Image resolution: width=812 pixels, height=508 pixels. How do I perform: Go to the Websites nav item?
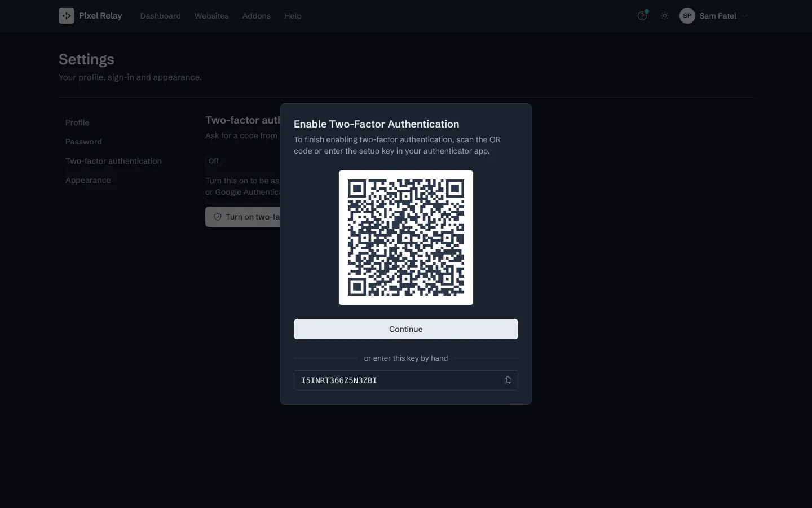pos(211,16)
